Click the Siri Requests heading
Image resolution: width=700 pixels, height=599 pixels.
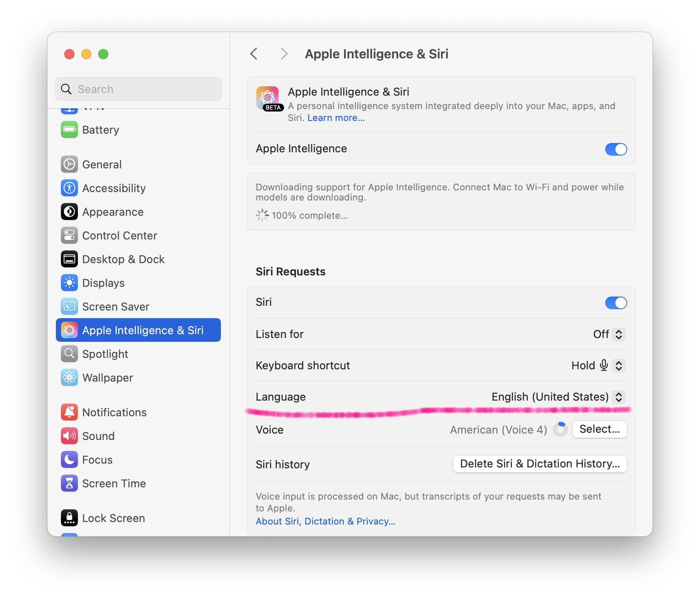[291, 272]
